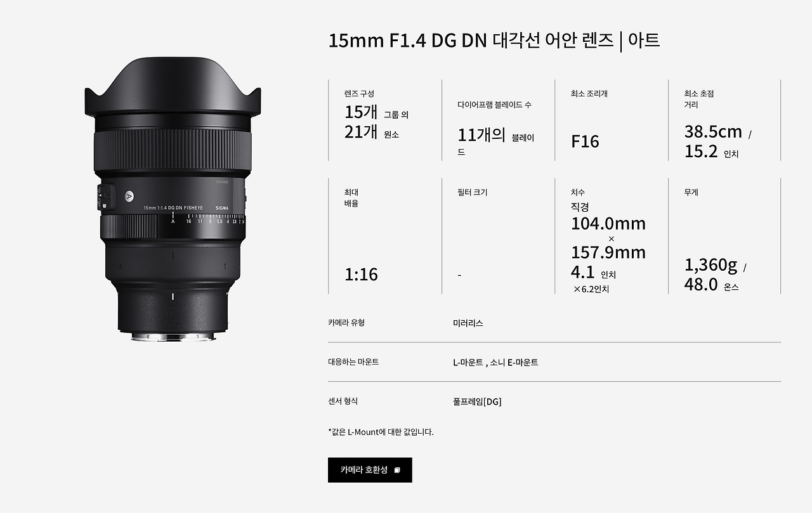
Task: Click the 렌즈 구성 spec cell
Action: click(x=385, y=120)
